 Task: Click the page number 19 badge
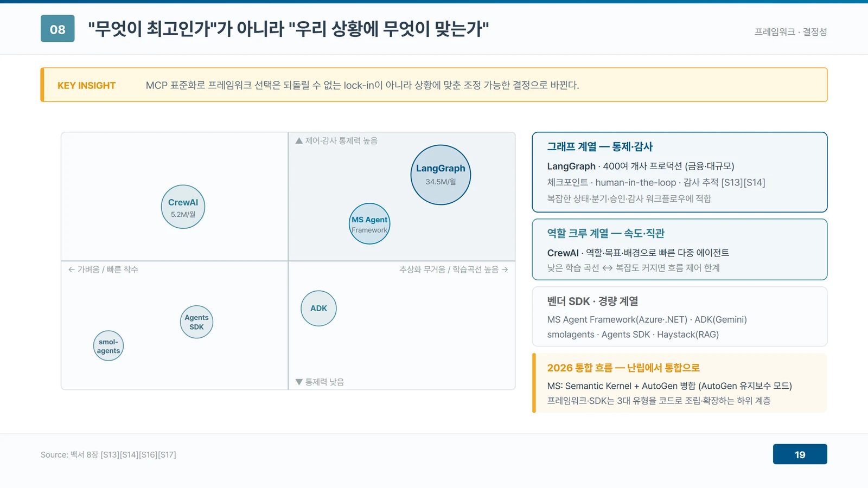(x=800, y=454)
